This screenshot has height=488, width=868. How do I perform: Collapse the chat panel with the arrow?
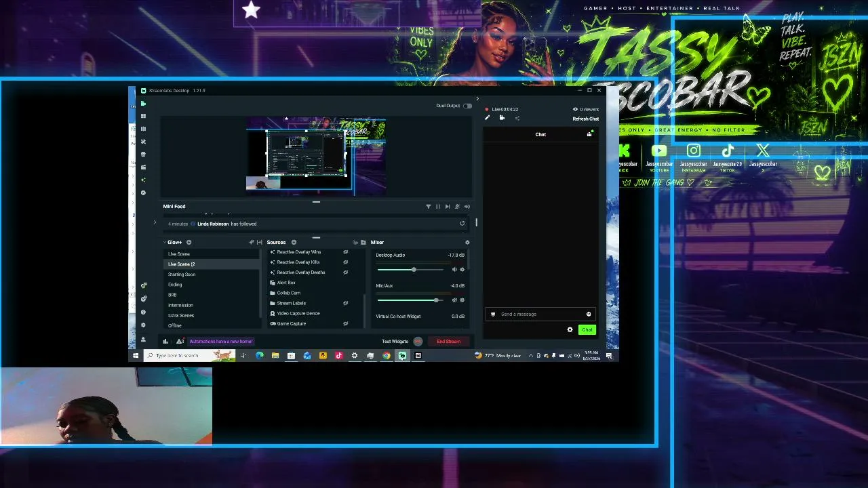tap(477, 99)
